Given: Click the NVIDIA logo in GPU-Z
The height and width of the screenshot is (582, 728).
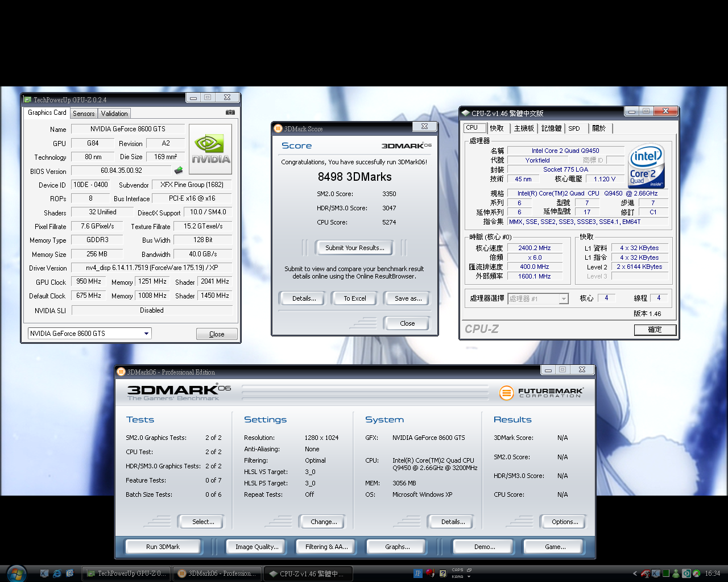Looking at the screenshot, I should [x=210, y=149].
